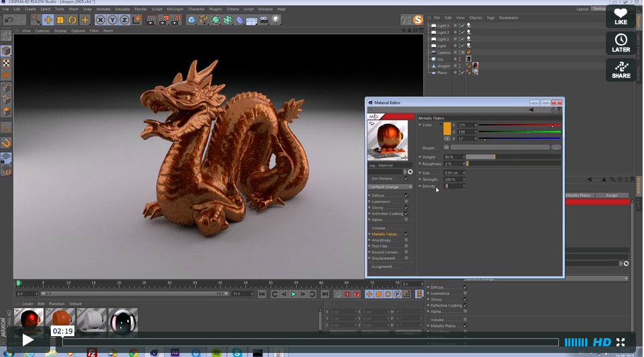This screenshot has height=357, width=644.
Task: Click the video fullscreen icon
Action: 621,342
